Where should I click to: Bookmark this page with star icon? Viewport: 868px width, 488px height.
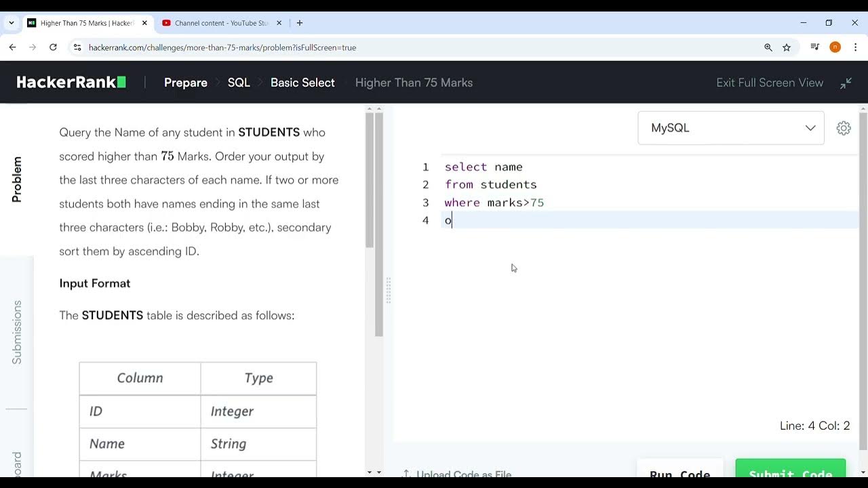[x=787, y=47]
